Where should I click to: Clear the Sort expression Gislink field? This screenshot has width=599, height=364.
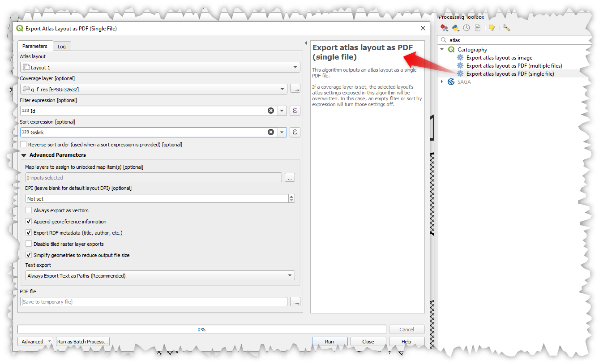(271, 132)
